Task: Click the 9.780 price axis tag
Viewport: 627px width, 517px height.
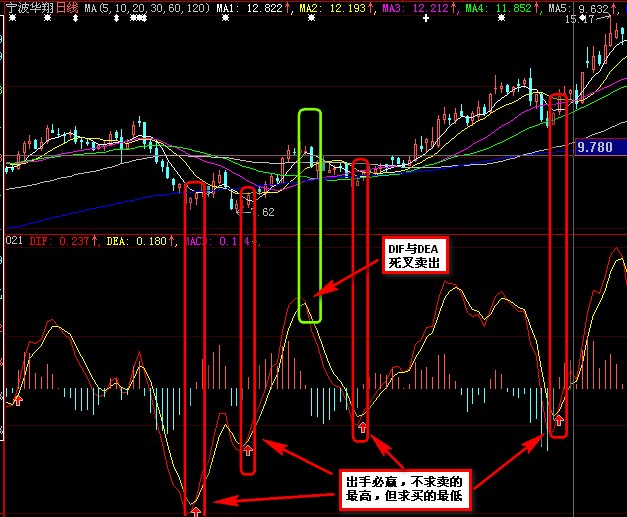Action: click(600, 147)
